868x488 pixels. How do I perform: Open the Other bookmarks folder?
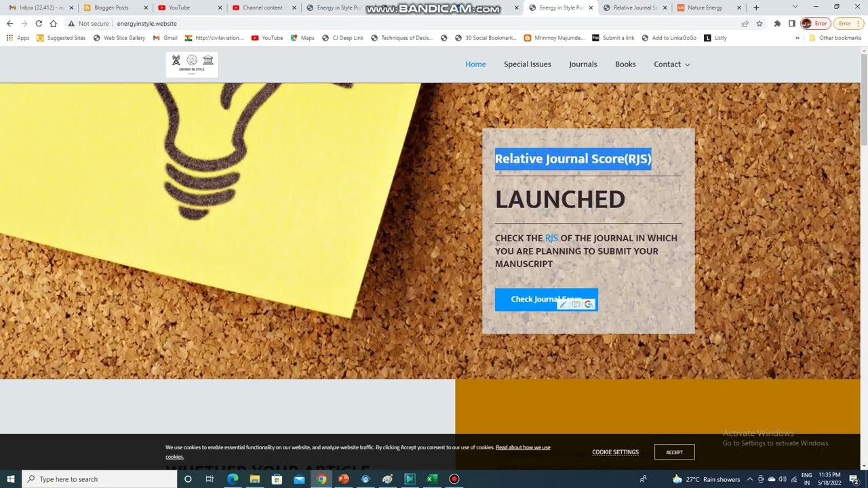[835, 38]
